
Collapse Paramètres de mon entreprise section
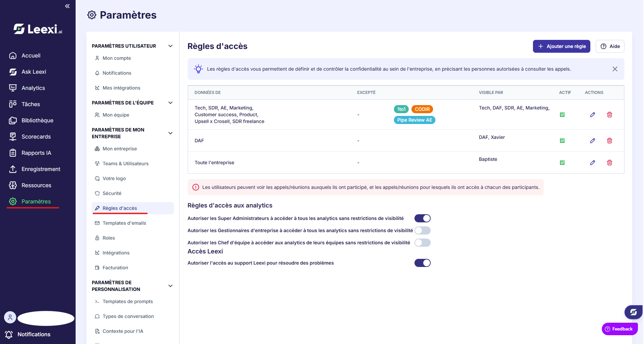pyautogui.click(x=170, y=133)
